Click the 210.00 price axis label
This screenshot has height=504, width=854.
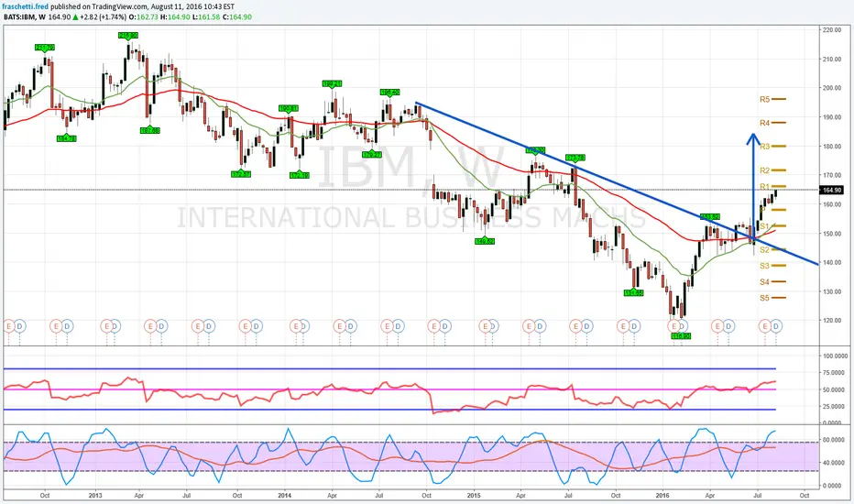point(832,59)
